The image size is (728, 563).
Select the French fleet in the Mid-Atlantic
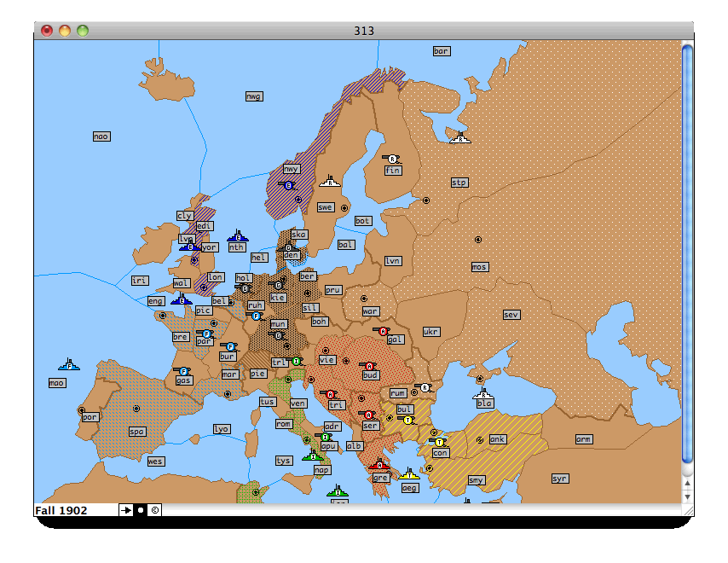pyautogui.click(x=69, y=364)
